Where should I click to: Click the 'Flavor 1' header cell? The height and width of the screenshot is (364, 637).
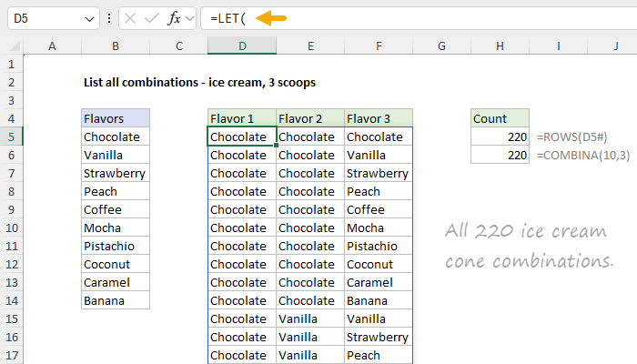coord(242,118)
